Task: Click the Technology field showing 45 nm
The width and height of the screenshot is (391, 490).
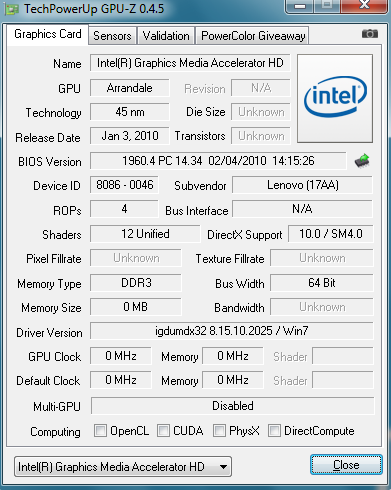Action: click(130, 112)
